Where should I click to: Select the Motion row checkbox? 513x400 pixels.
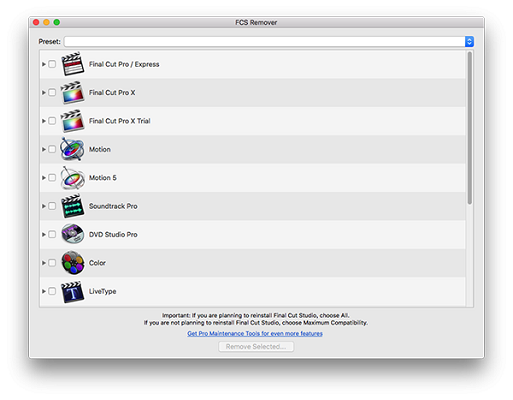[52, 149]
